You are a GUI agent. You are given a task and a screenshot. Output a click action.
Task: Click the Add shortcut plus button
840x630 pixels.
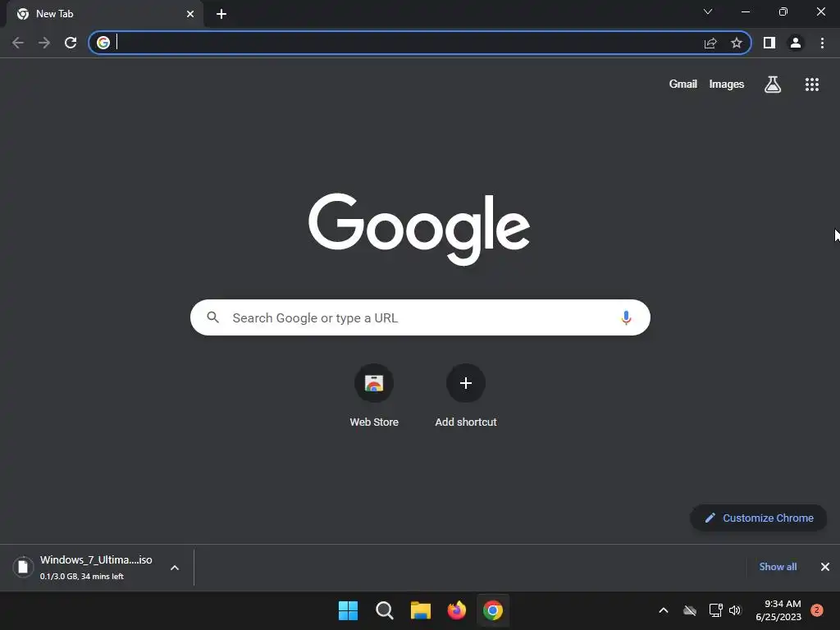[x=466, y=383]
